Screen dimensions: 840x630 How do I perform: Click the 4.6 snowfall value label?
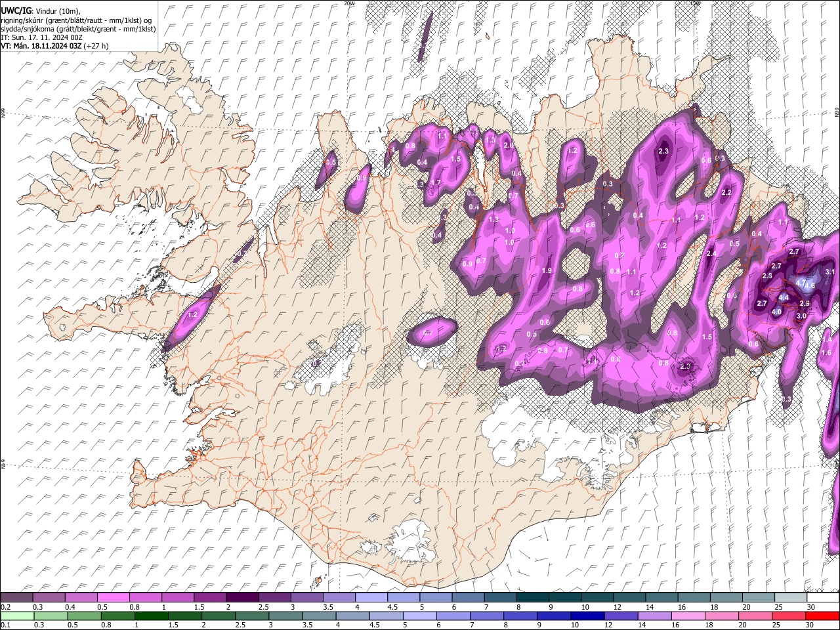[x=809, y=285]
